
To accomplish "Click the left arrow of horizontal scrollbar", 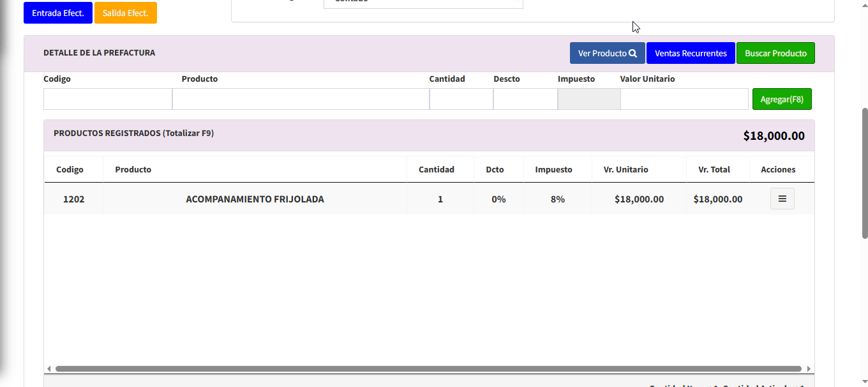I will 49,369.
